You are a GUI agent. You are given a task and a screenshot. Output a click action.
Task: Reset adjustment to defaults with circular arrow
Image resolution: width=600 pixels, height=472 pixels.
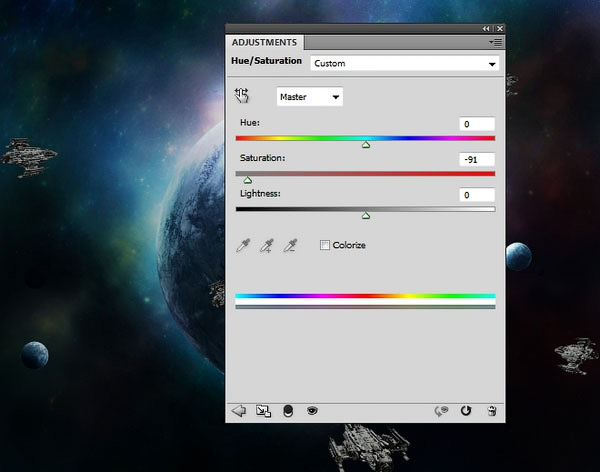[465, 410]
